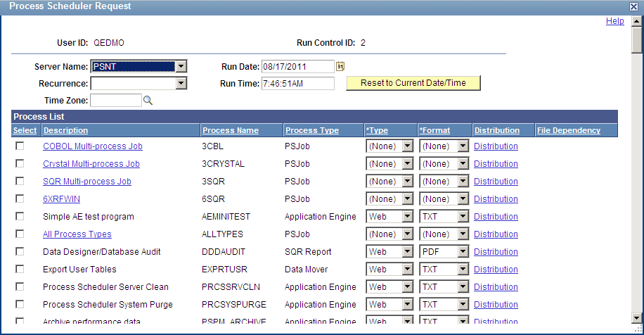Click the vertical scrollbar thumb
This screenshot has height=335, width=644.
pyautogui.click(x=636, y=40)
